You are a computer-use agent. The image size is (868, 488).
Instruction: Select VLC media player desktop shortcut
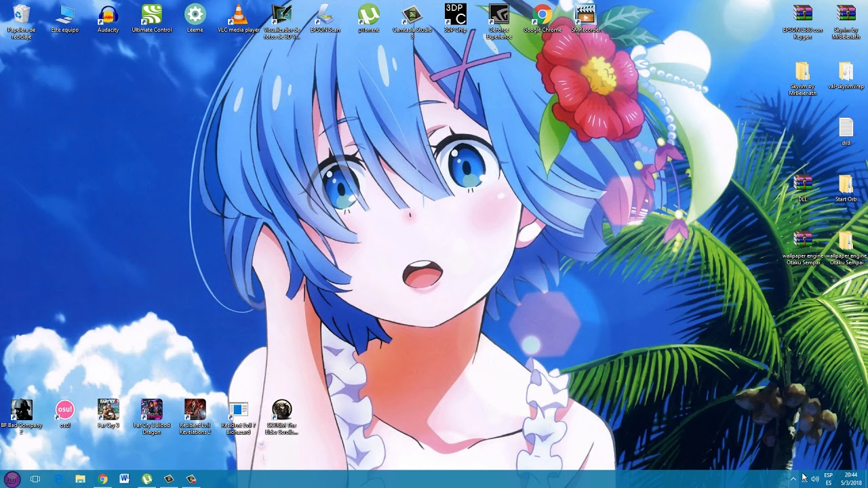coord(239,19)
